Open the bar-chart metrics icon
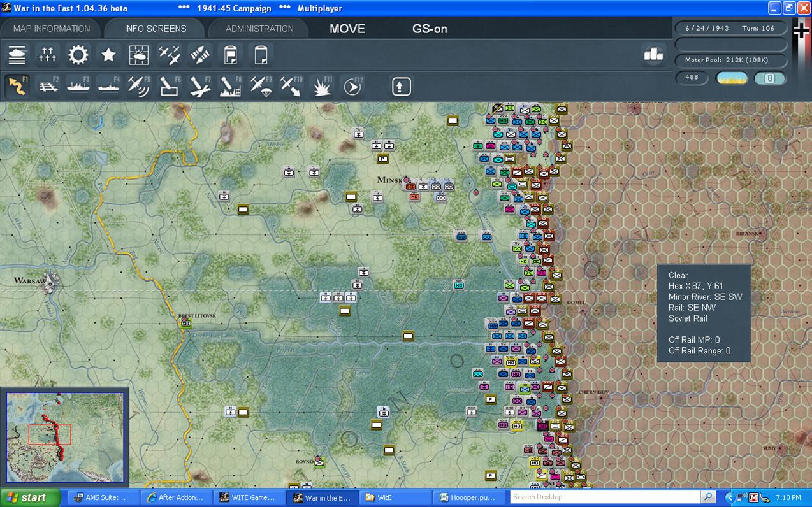 click(x=653, y=55)
